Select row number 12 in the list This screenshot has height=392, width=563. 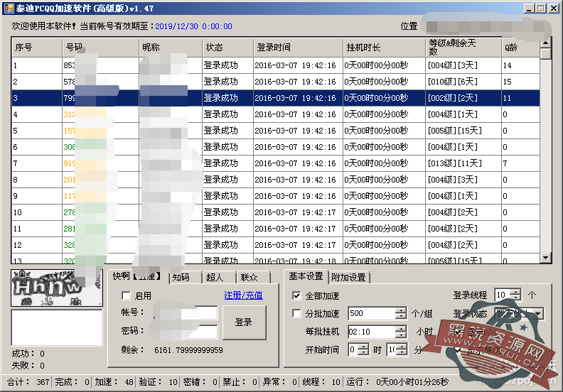[276, 245]
